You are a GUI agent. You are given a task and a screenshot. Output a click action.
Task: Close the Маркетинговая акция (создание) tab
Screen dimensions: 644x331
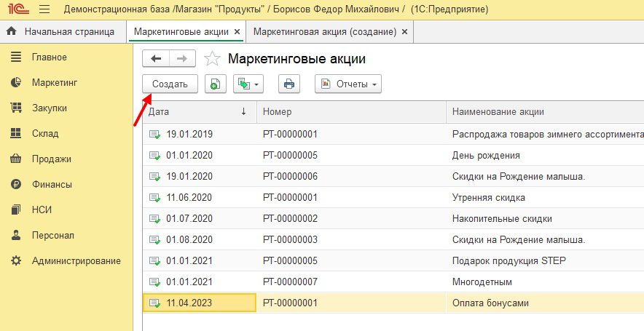tap(404, 32)
